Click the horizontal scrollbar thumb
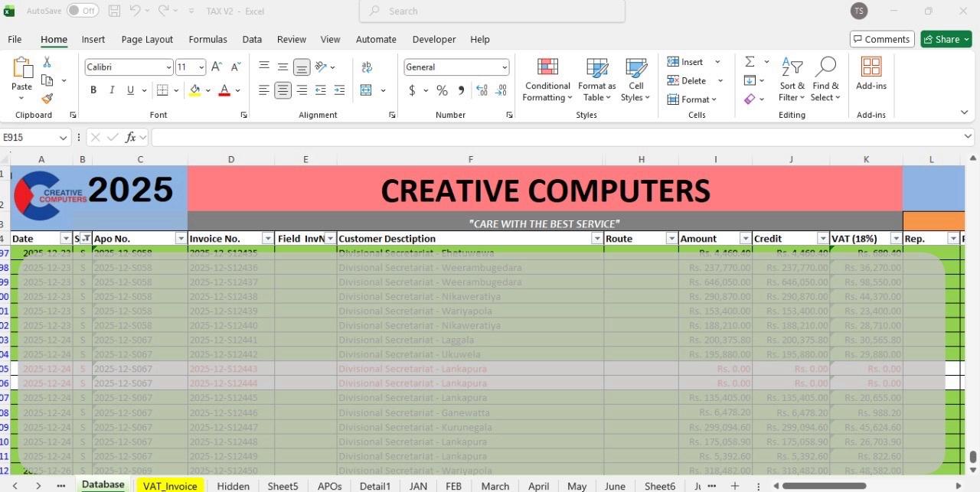This screenshot has height=492, width=980. [825, 486]
